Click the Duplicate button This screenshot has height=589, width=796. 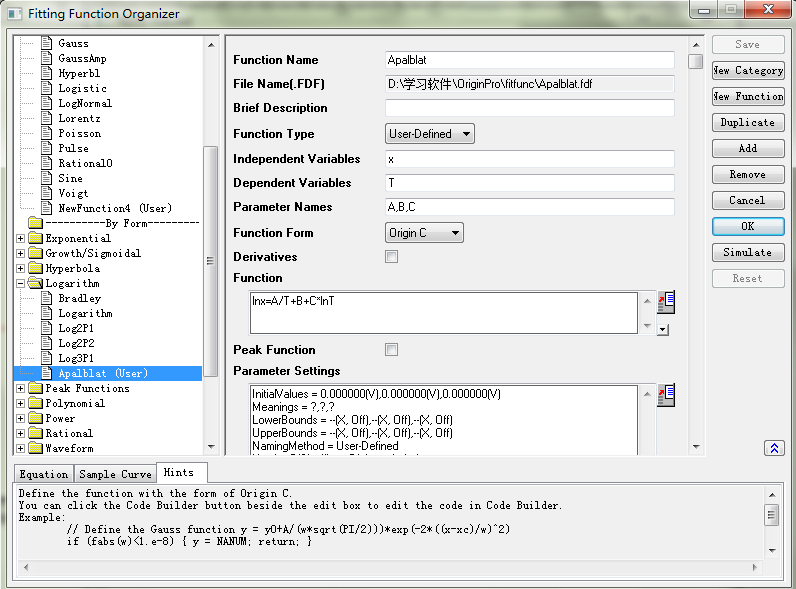tap(748, 122)
